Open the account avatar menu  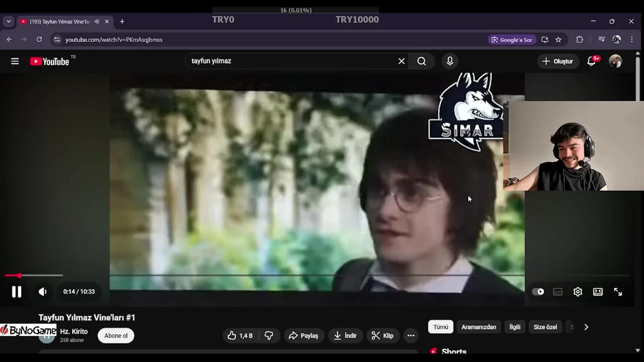point(615,61)
